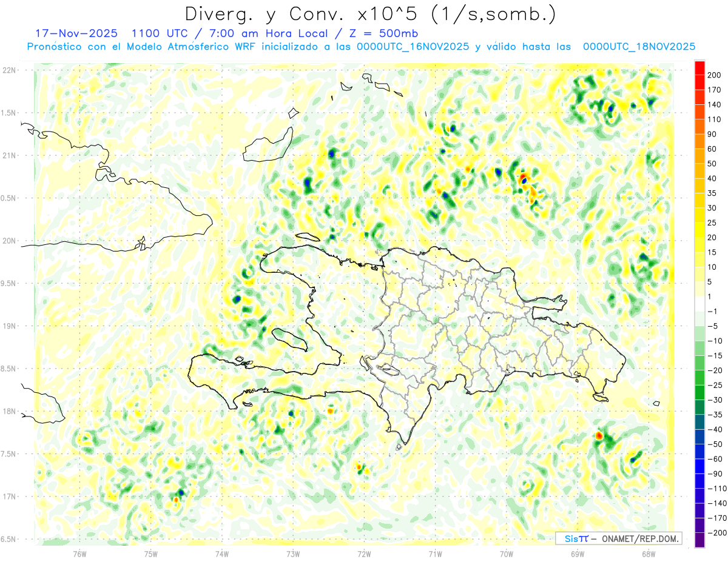Click the "-140" value on the color scale

(716, 503)
